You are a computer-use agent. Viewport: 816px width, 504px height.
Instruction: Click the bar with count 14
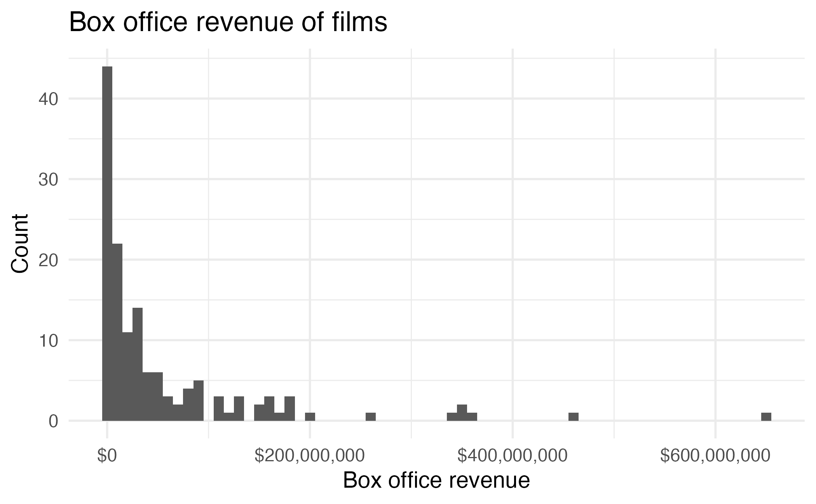coord(138,364)
